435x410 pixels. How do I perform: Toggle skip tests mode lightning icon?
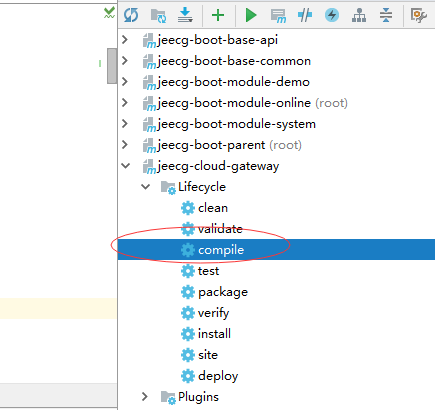coord(332,15)
